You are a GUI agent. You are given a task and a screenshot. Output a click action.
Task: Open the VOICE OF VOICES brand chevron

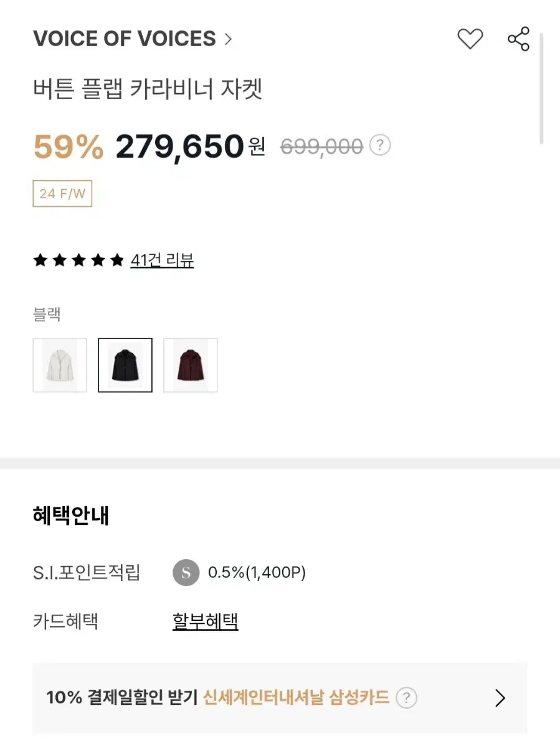click(228, 39)
